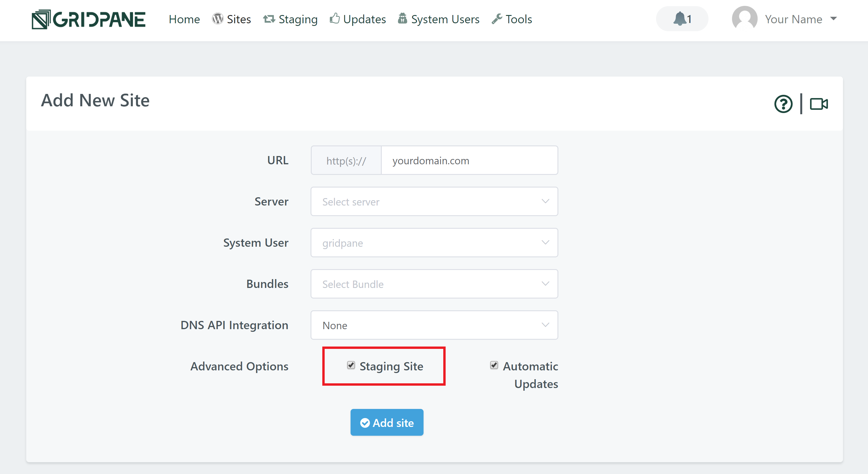Click the yourdomain.com URL field

[469, 160]
